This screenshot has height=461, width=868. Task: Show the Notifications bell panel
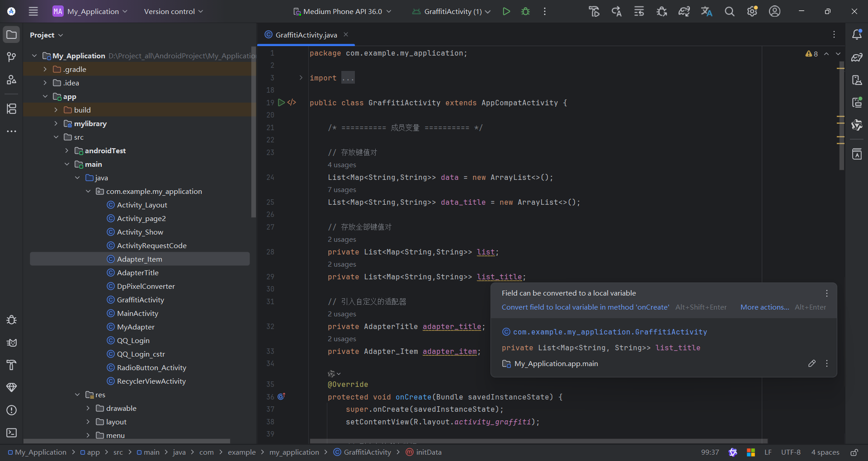click(857, 35)
